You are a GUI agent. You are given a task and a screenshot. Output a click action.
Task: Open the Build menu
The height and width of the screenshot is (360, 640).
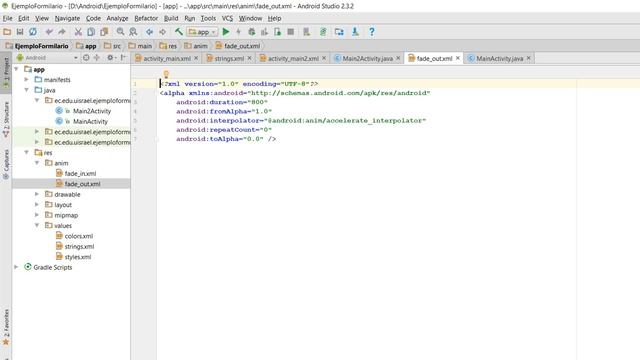point(171,18)
